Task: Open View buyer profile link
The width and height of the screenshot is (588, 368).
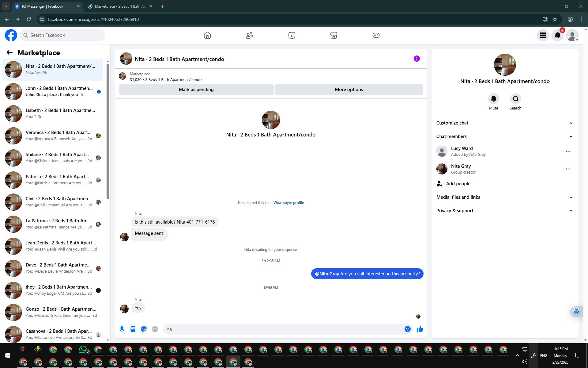Action: (x=288, y=203)
